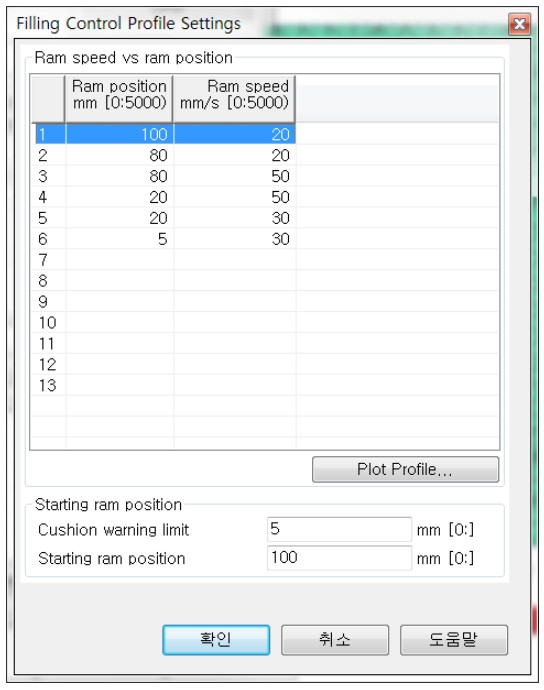This screenshot has width=544, height=690.
Task: Select ram speed cell showing 50 in row 4
Action: [235, 197]
